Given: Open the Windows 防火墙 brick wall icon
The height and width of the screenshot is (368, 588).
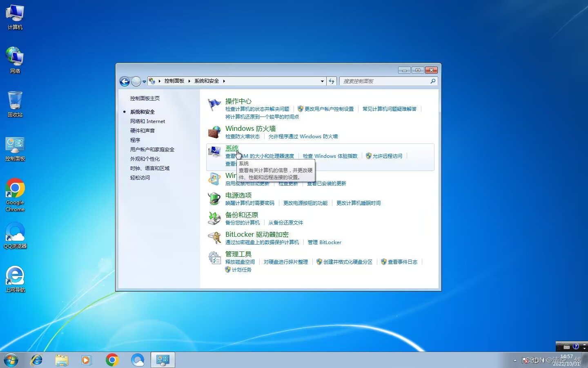Looking at the screenshot, I should coord(214,132).
